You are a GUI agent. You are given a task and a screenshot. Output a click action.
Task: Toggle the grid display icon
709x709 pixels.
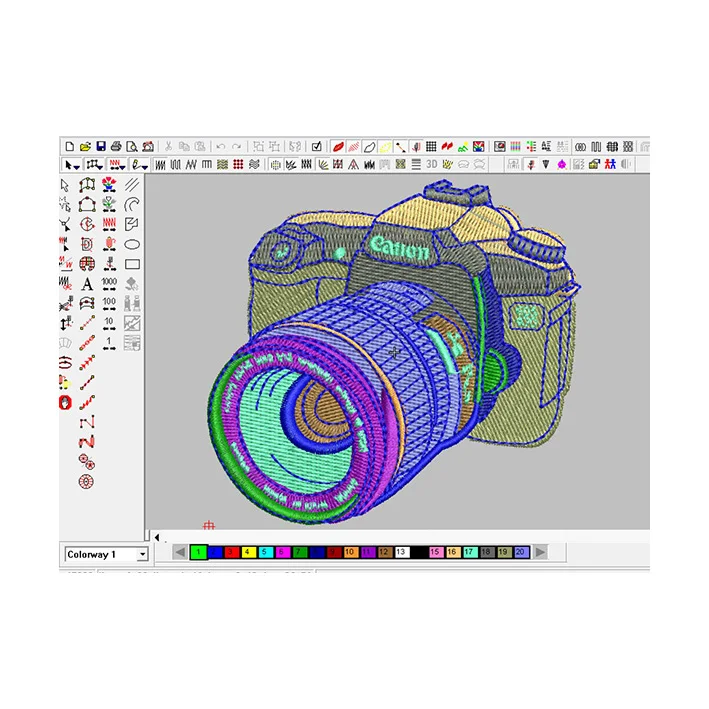[431, 147]
